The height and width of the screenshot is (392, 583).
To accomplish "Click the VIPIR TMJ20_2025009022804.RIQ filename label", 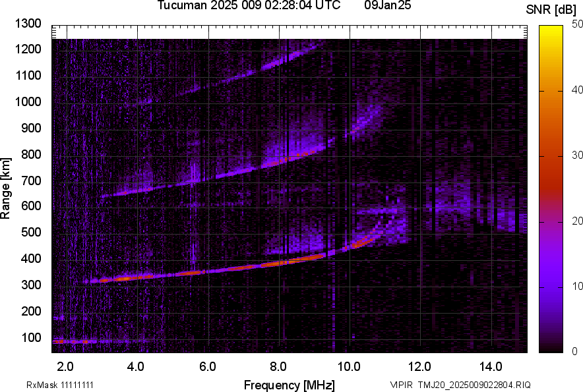I will (x=460, y=385).
